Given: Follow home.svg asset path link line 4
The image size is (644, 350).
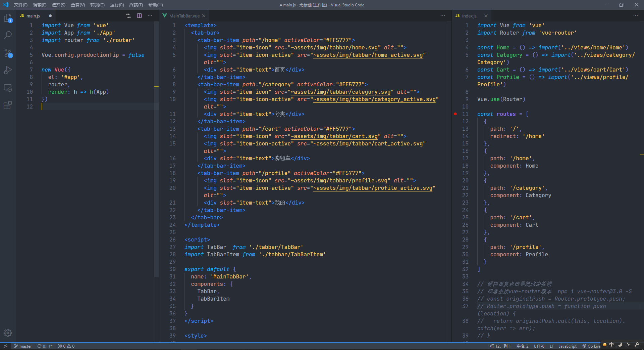Looking at the screenshot, I should pos(334,48).
